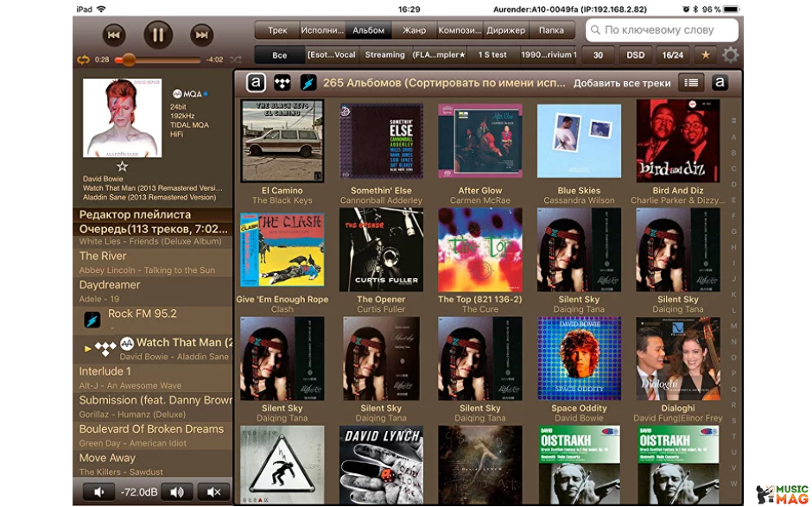Select the Все library filter
The height and width of the screenshot is (507, 812).
click(280, 55)
